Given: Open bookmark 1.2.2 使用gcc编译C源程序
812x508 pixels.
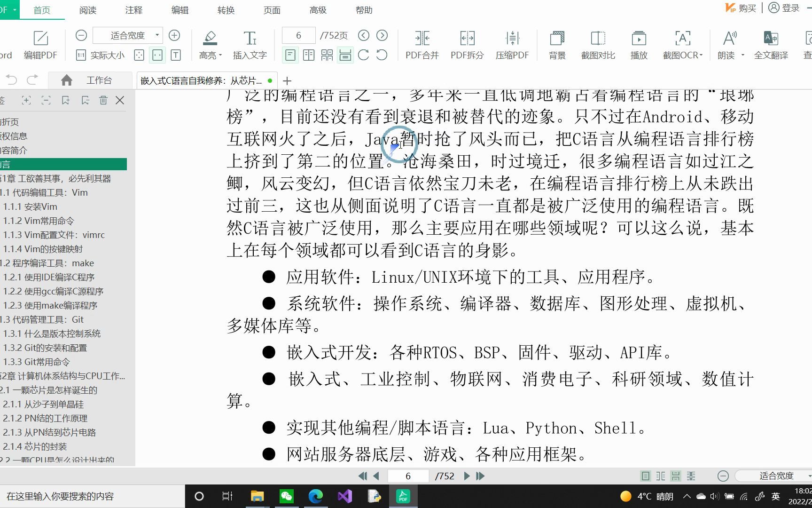Looking at the screenshot, I should pyautogui.click(x=53, y=291).
